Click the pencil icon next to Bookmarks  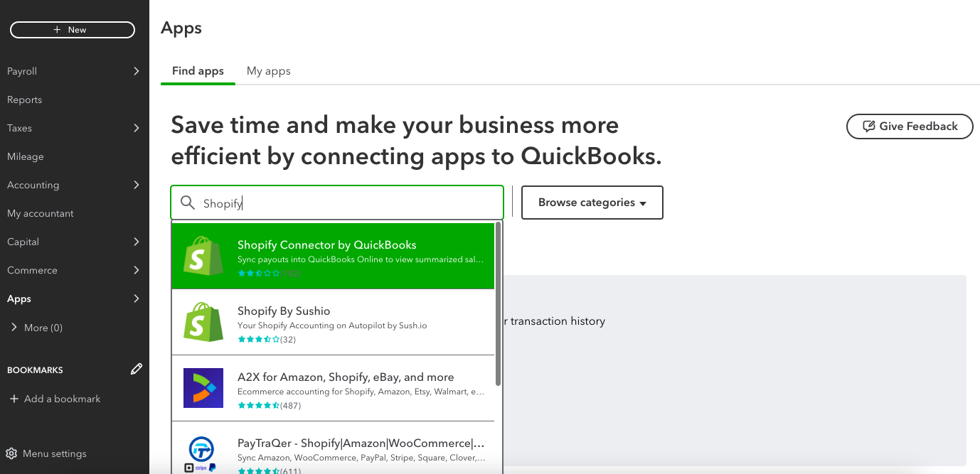point(137,370)
